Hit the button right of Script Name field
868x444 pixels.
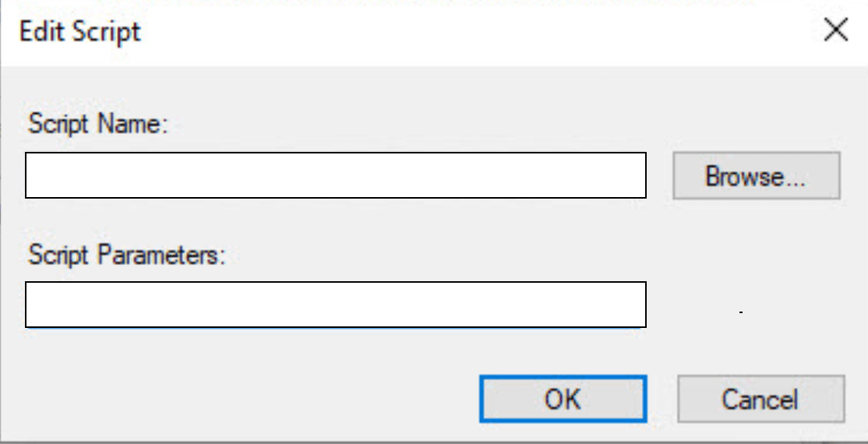point(756,176)
